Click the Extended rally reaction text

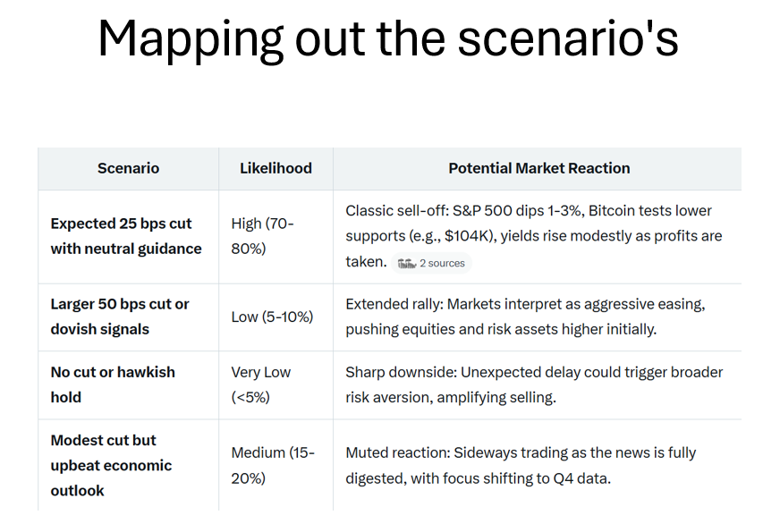click(x=525, y=317)
